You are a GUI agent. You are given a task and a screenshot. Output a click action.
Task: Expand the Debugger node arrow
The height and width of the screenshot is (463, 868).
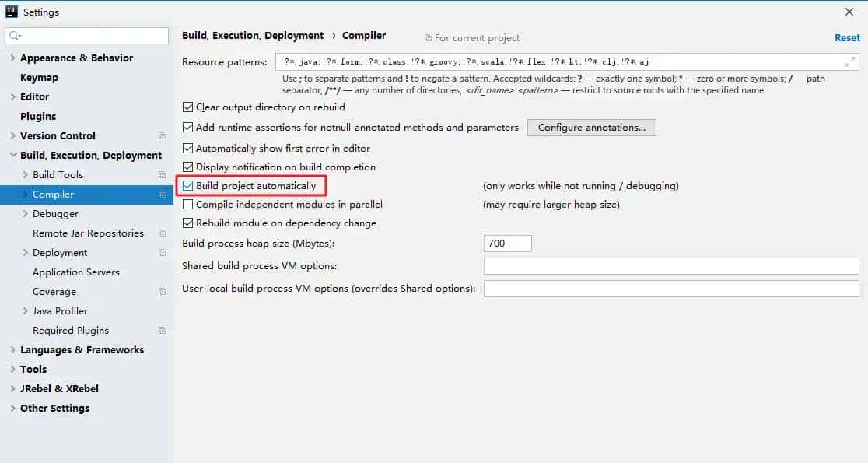point(25,214)
